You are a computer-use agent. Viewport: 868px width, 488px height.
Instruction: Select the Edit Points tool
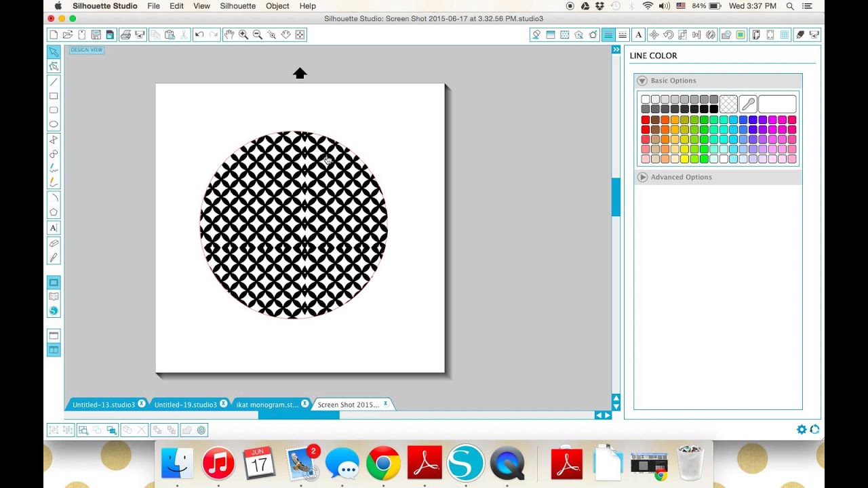[x=54, y=66]
